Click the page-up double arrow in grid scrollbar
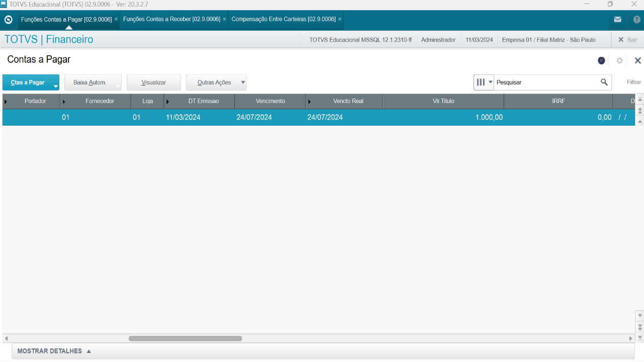The width and height of the screenshot is (644, 362). pos(640,110)
